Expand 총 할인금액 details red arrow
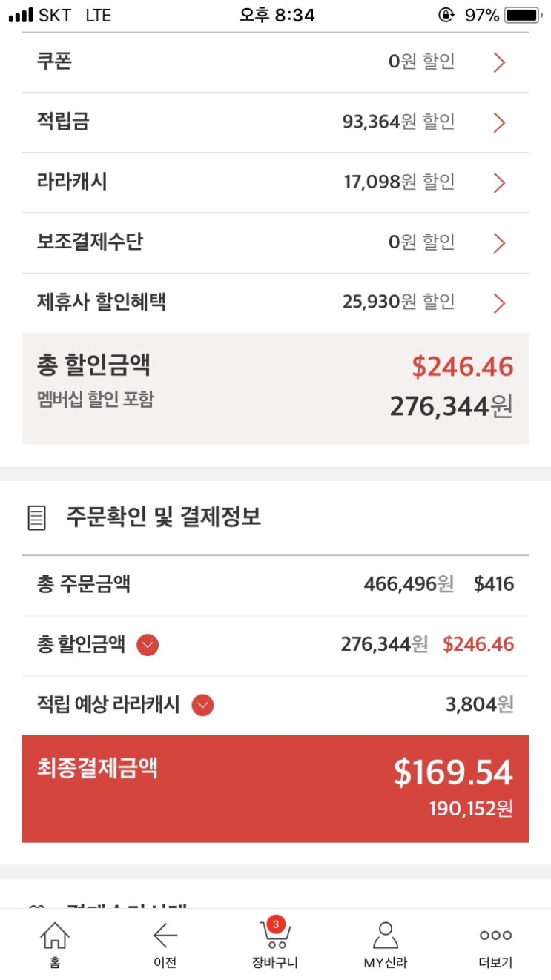The image size is (551, 980). click(148, 645)
